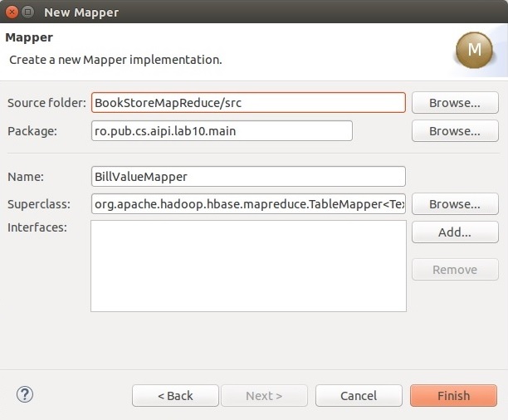Close the New Mapper dialog window

[12, 12]
